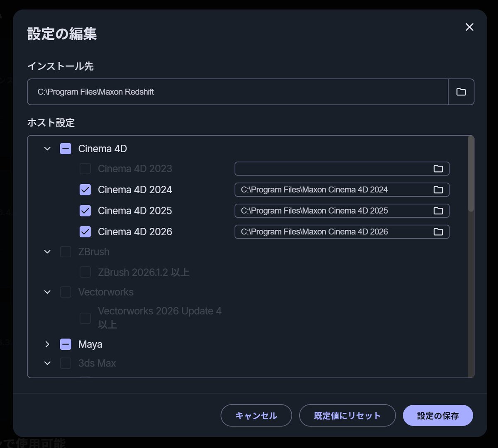
Task: Toggle the ZBrush parent checkbox
Action: [x=66, y=252]
